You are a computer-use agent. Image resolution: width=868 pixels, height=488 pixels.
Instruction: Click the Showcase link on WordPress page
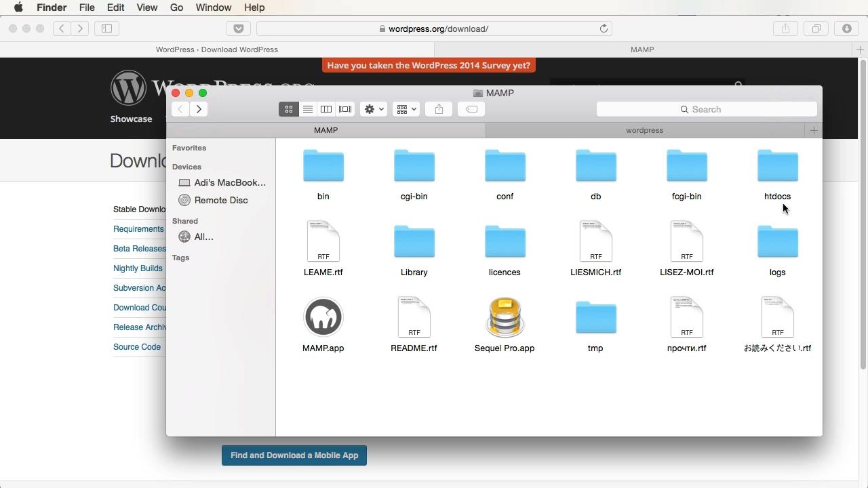[132, 119]
